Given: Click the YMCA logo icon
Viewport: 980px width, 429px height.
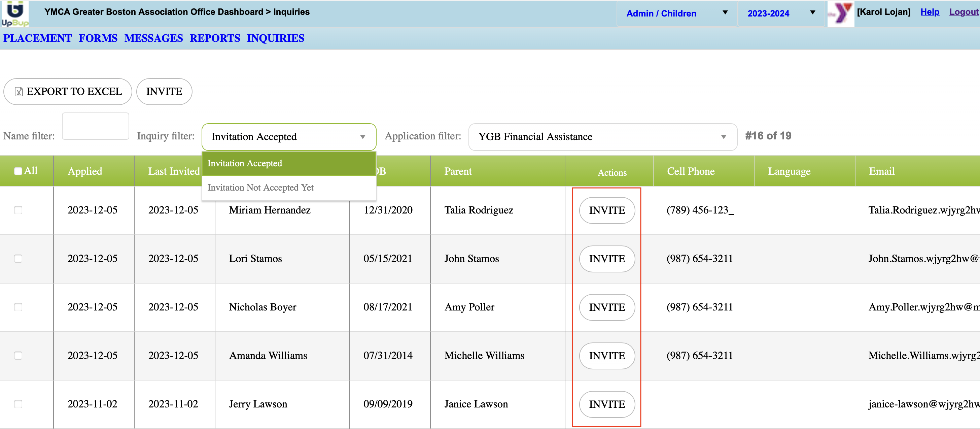Looking at the screenshot, I should tap(840, 13).
